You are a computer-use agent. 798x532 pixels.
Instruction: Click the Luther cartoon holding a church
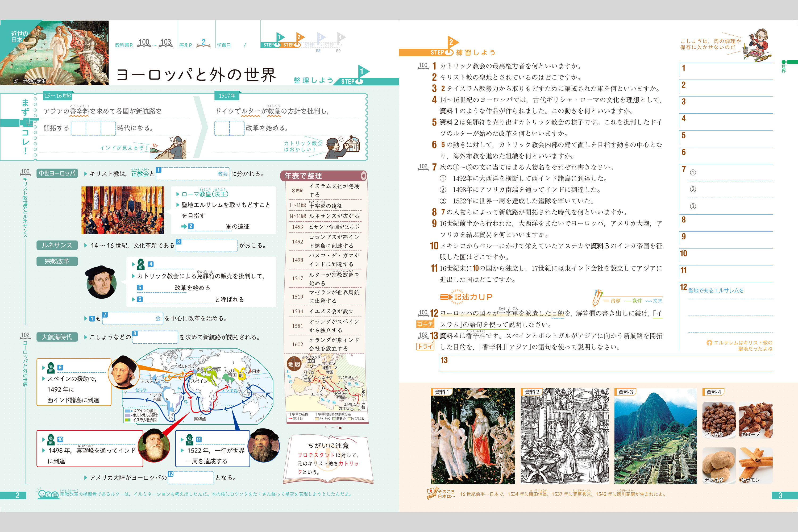click(343, 147)
